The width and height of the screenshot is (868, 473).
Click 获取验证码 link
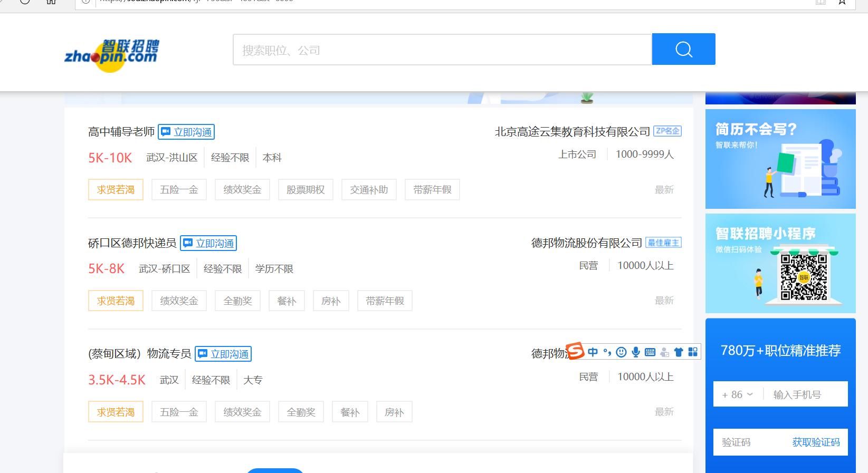[x=816, y=442]
